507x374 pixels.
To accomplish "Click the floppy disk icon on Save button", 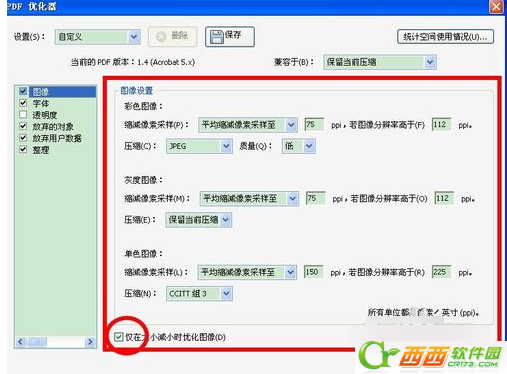I will tap(217, 36).
